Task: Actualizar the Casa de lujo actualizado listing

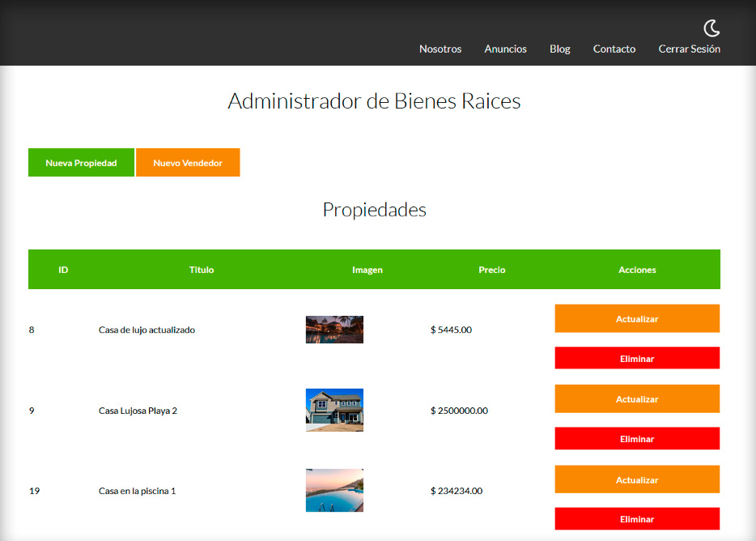Action: click(x=637, y=318)
